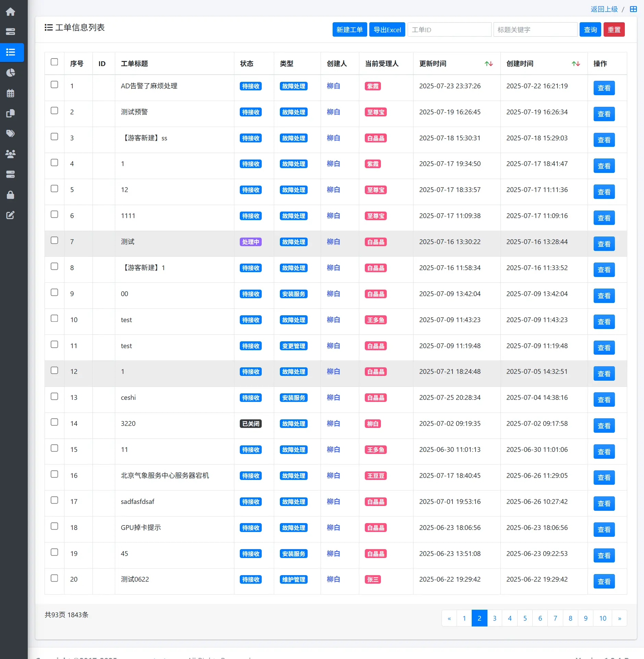The width and height of the screenshot is (644, 659).
Task: Check the row for 测试预警
Action: pos(54,111)
